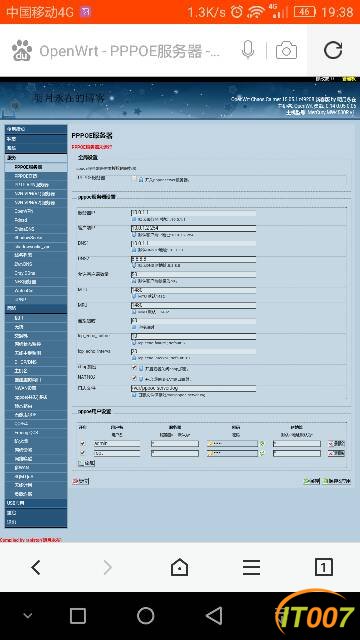Click the log file path input field
Image resolution: width=360 pixels, height=640 pixels.
tap(193, 389)
